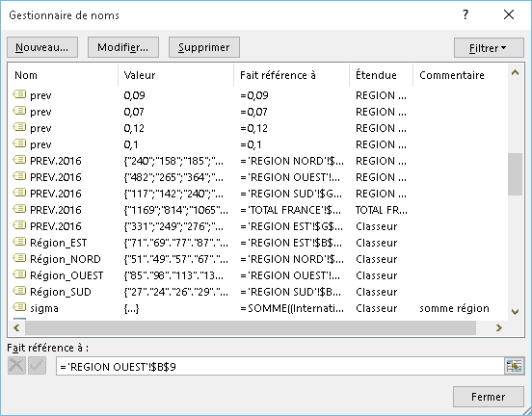
Task: Click the list scroll up arrow
Action: click(515, 72)
